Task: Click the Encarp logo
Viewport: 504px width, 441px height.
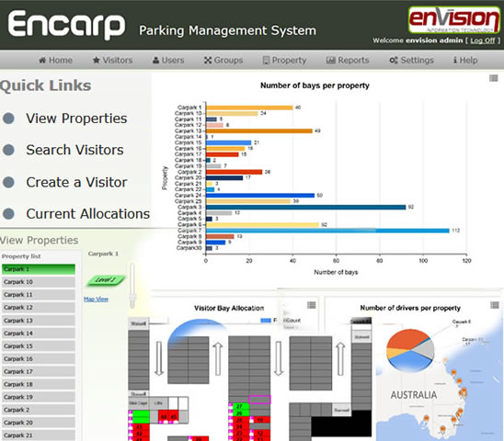Action: click(x=66, y=25)
